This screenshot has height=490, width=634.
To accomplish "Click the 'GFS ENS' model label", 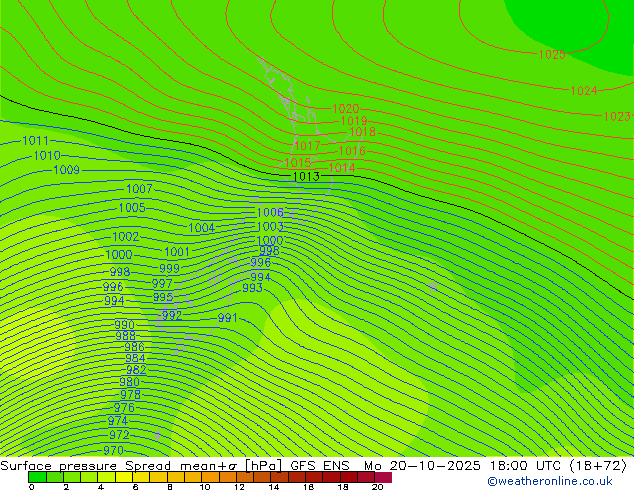I will pos(320,466).
